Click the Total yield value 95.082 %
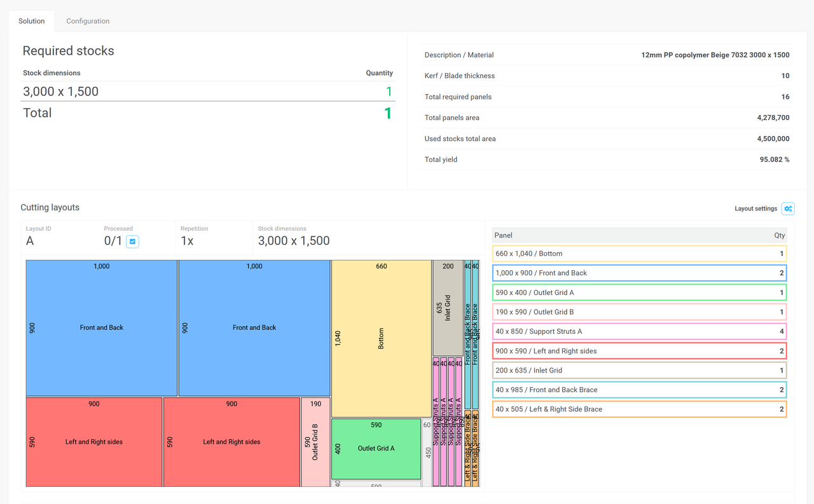 [x=775, y=160]
